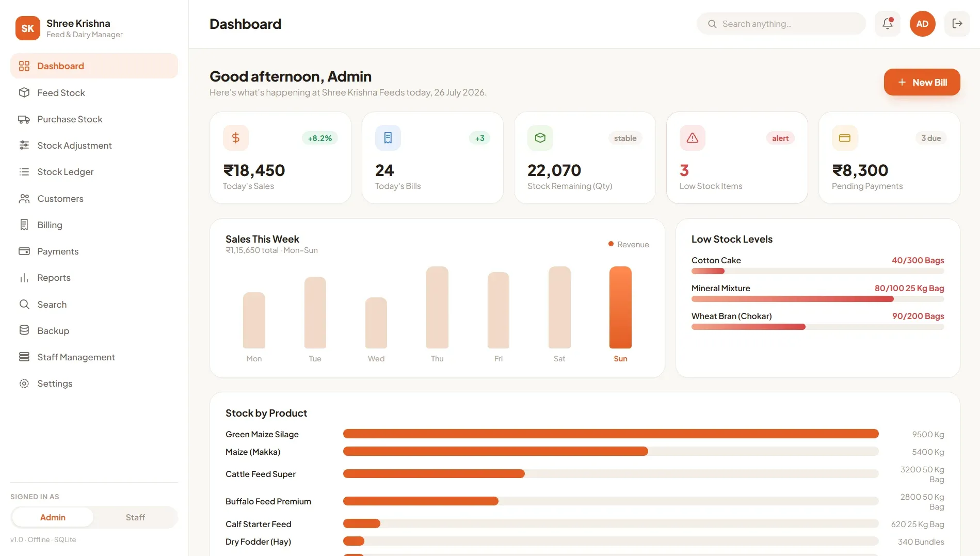The height and width of the screenshot is (556, 980).
Task: Click the Wheat Bran (Chokar) label
Action: (732, 316)
